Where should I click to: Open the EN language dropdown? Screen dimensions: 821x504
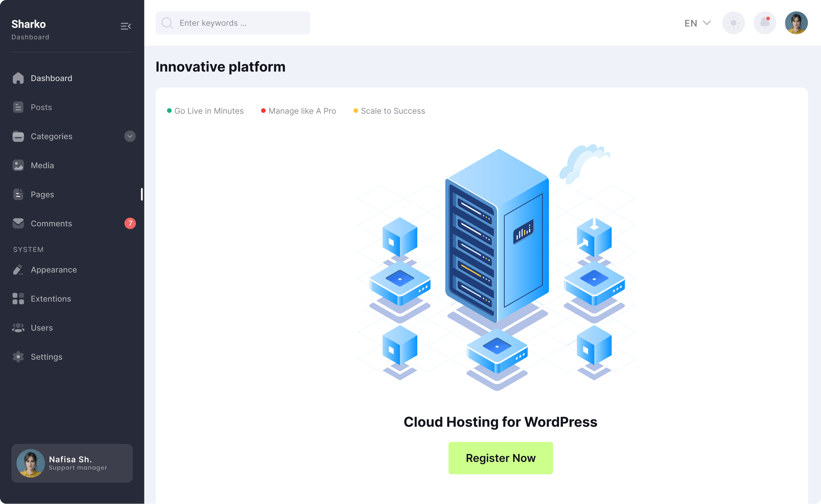click(697, 23)
